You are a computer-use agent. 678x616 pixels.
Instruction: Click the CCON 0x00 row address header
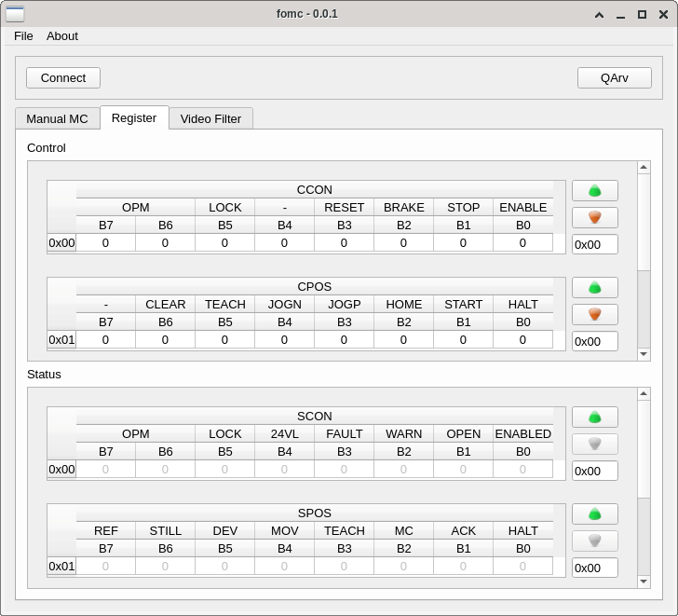(x=61, y=242)
